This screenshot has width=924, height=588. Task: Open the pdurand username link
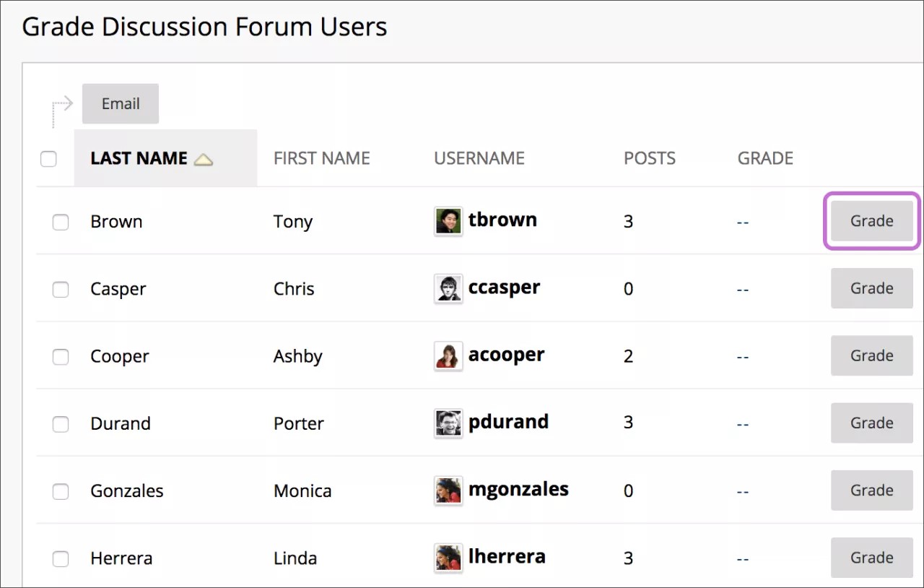click(x=508, y=422)
